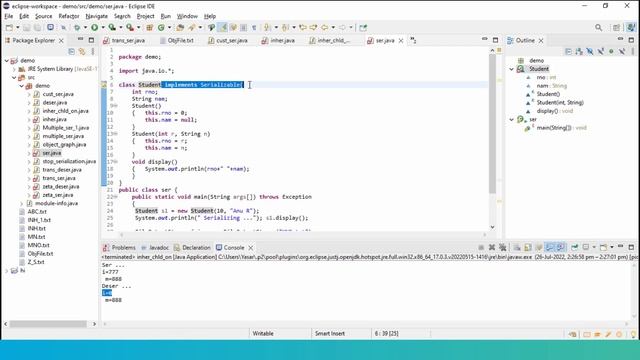This screenshot has width=640, height=360.
Task: Switch to ObjFile.txt editor tab
Action: (180, 40)
